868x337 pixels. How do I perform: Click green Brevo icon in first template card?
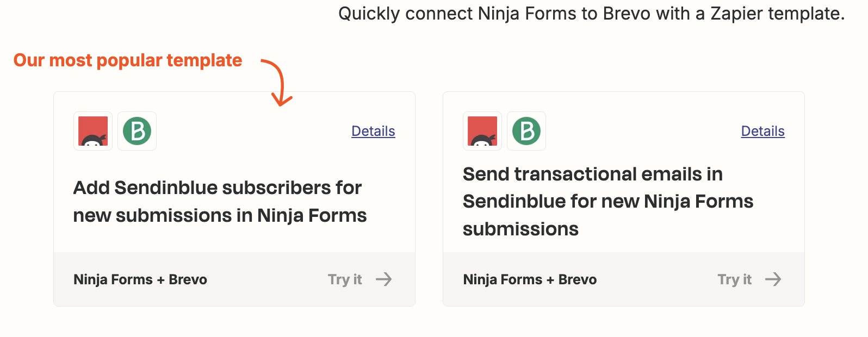coord(137,131)
